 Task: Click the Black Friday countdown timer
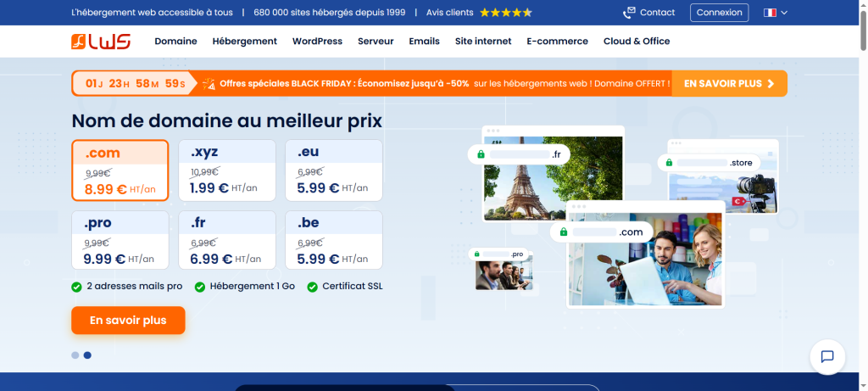[x=136, y=84]
